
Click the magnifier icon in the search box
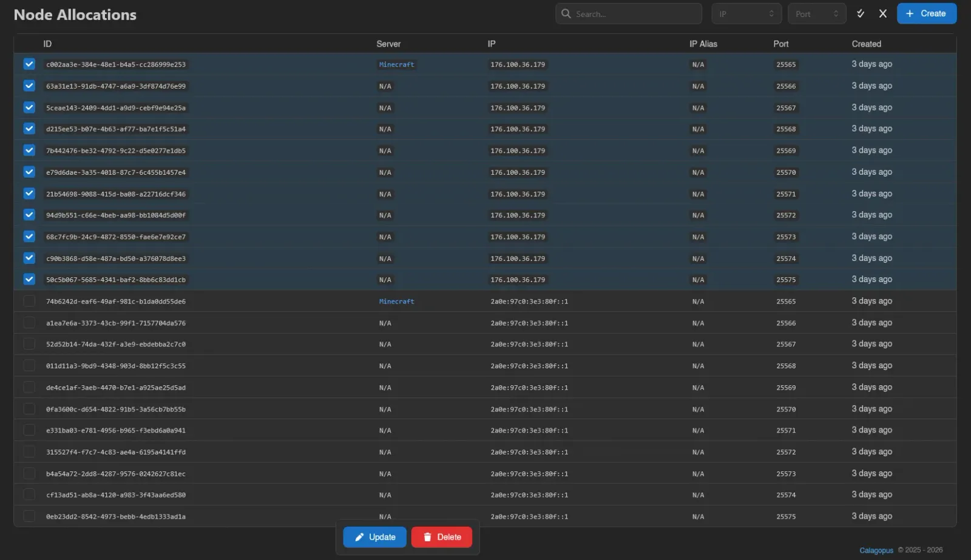click(x=566, y=13)
